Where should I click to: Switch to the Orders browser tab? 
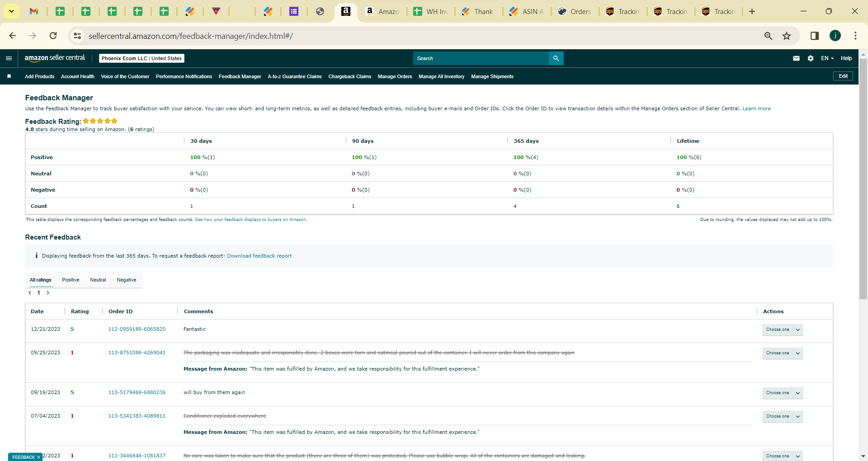click(575, 11)
